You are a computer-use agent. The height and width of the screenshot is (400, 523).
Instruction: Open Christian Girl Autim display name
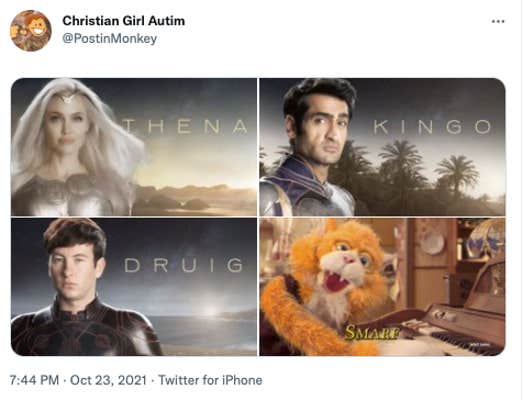pyautogui.click(x=123, y=21)
